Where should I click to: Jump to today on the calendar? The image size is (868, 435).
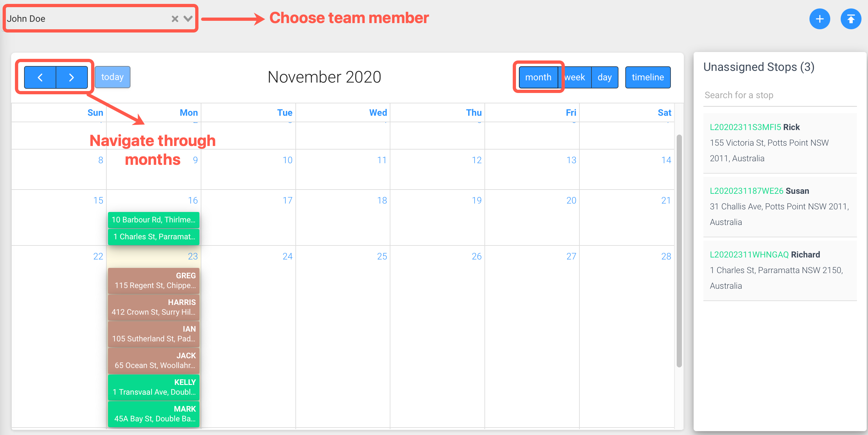click(x=113, y=77)
